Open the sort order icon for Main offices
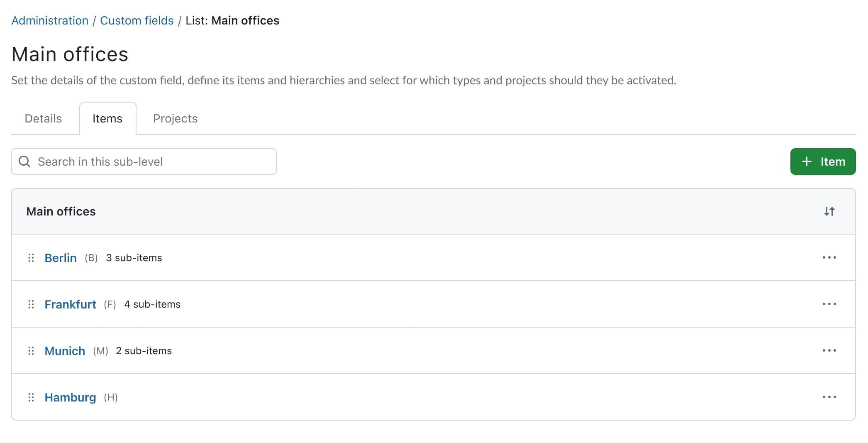The image size is (868, 443). tap(830, 211)
